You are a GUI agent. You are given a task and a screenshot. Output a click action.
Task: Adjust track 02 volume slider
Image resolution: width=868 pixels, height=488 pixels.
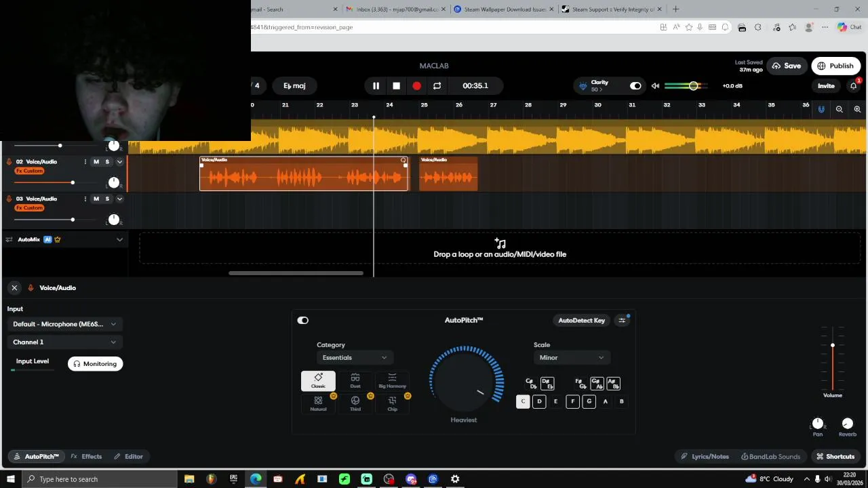72,182
